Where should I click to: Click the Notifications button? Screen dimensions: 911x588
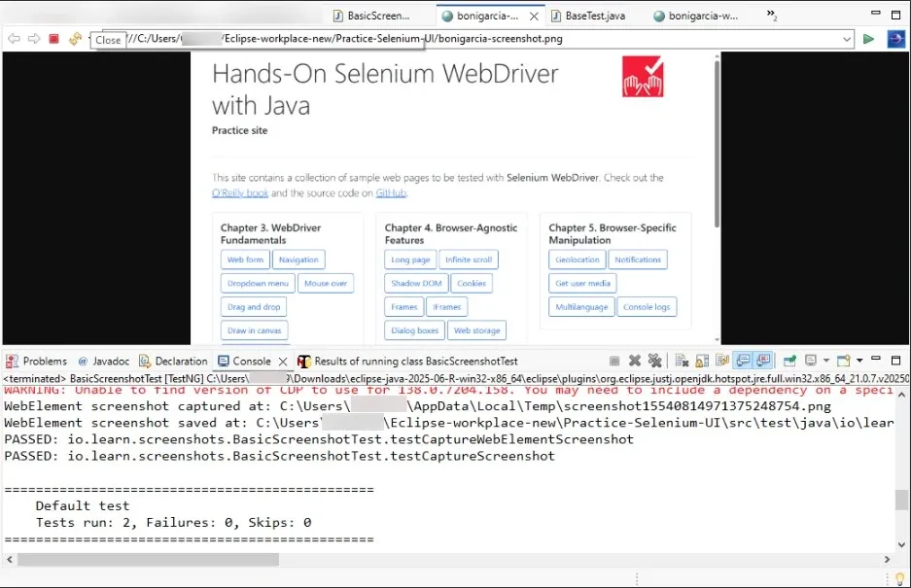point(638,259)
